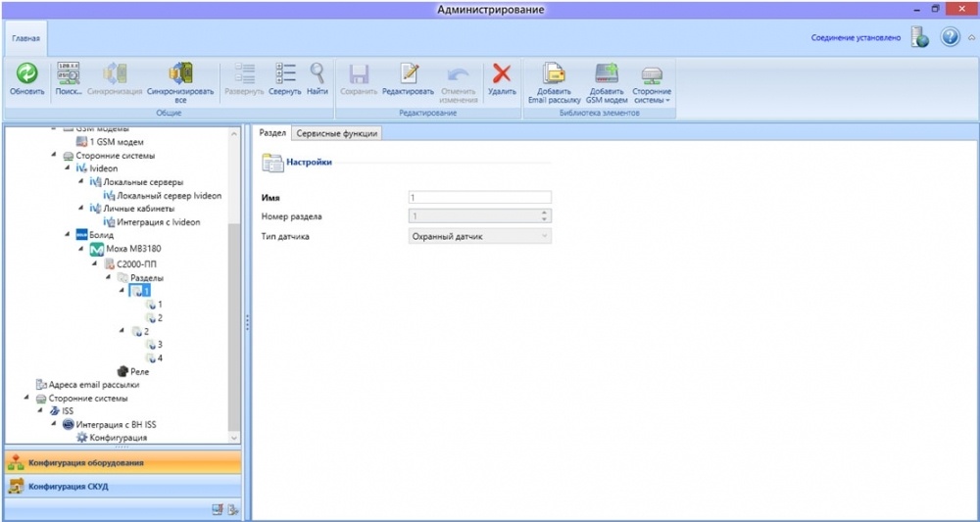Collapse Личные кабинеты node arrow

tap(81, 209)
